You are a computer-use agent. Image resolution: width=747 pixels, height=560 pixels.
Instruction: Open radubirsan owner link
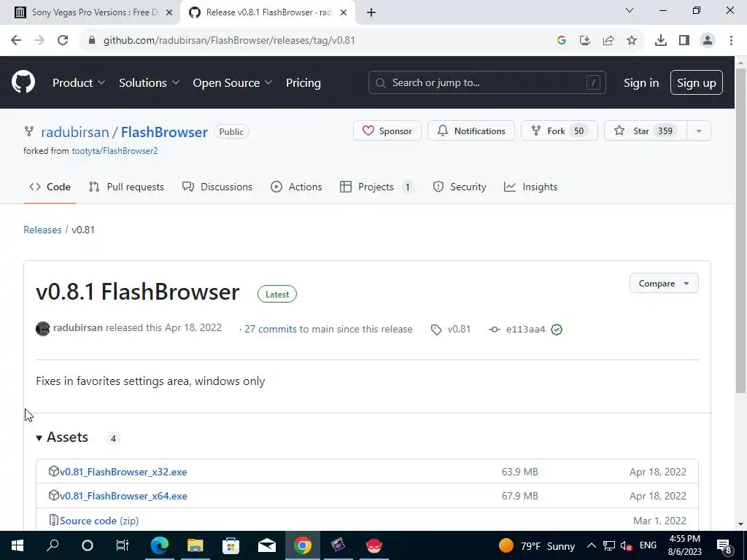75,132
